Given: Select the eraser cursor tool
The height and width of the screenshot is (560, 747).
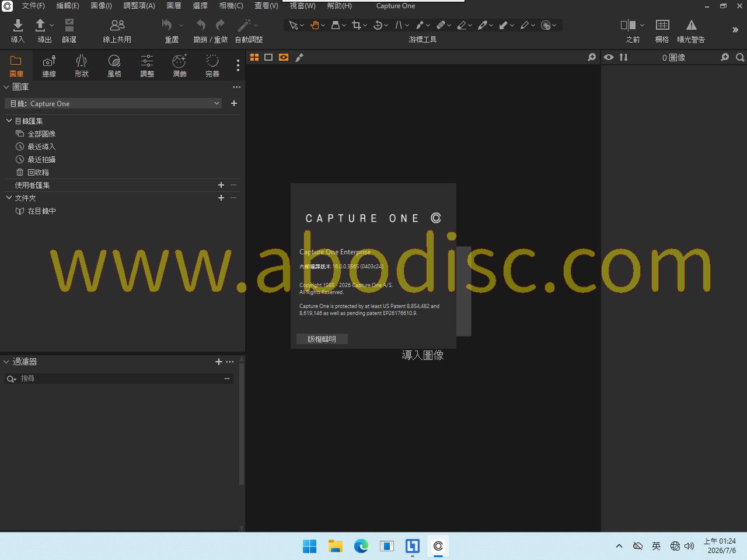Looking at the screenshot, I should pyautogui.click(x=462, y=25).
